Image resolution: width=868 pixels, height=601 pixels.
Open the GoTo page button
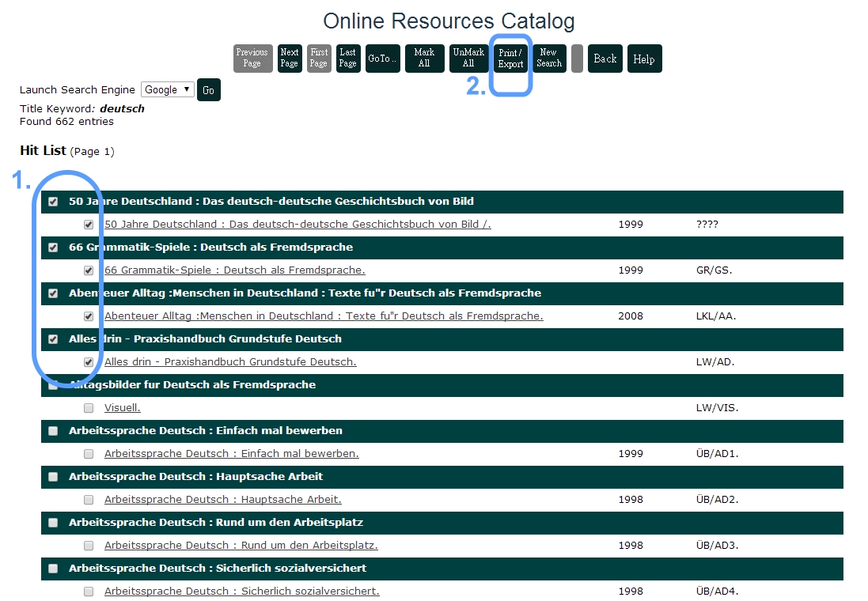tap(382, 59)
